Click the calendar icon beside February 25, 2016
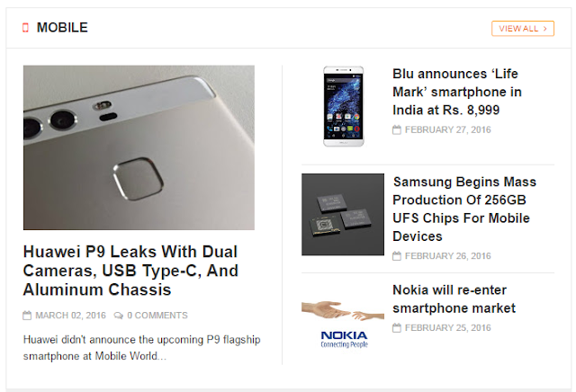Screen dimensions: 576x392 click(x=397, y=328)
